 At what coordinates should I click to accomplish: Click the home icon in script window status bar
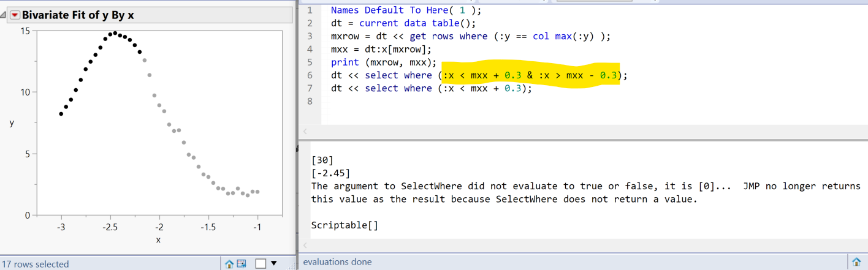point(856,262)
